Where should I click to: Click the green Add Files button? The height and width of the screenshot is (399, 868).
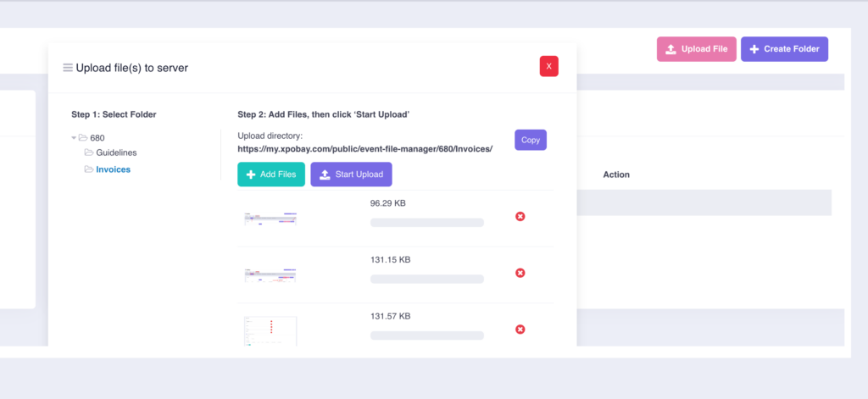(x=271, y=175)
